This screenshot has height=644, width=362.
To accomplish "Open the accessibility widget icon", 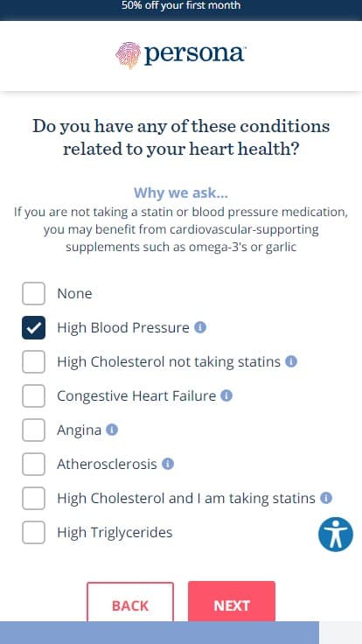I will [336, 535].
